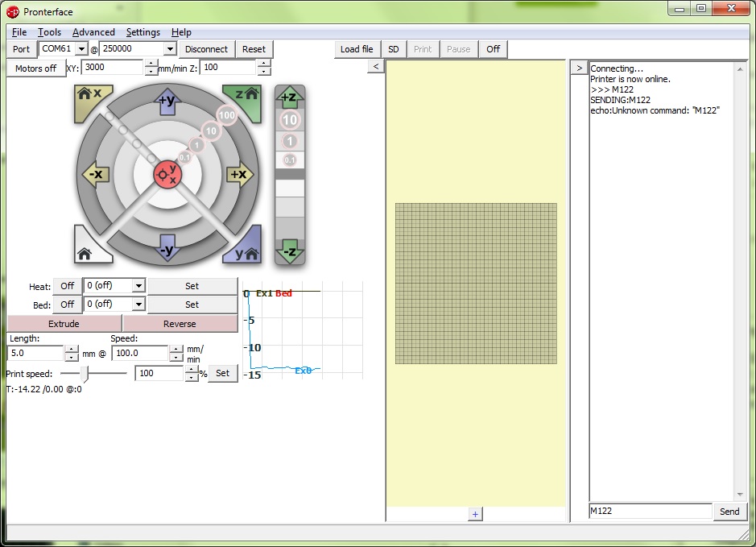This screenshot has width=756, height=547.
Task: Home the Y axis
Action: pos(245,248)
